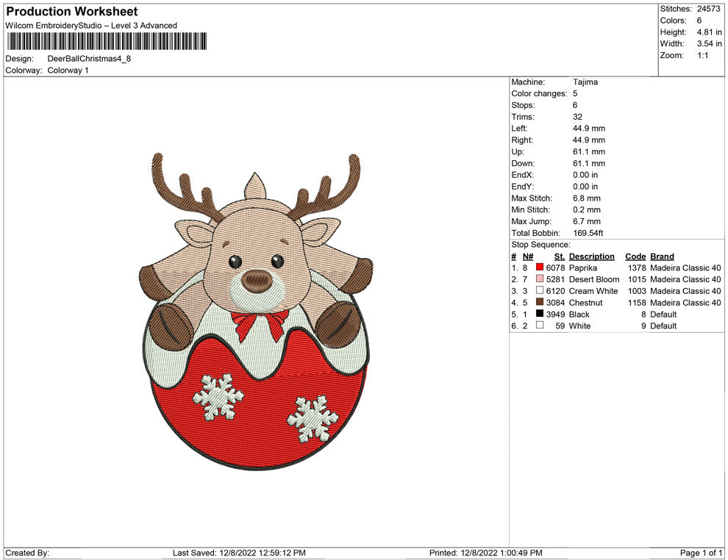Click the 'Cream White' description text
The width and height of the screenshot is (728, 560).
coord(593,291)
